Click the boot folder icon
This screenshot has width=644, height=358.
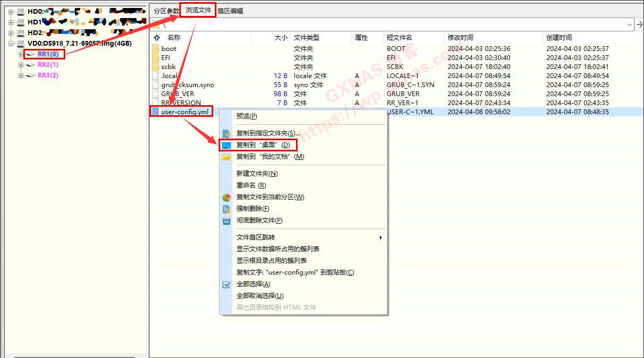pyautogui.click(x=155, y=49)
